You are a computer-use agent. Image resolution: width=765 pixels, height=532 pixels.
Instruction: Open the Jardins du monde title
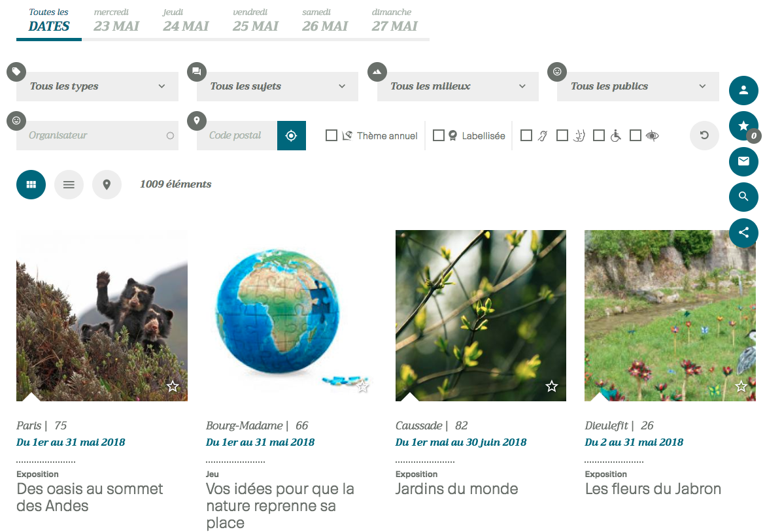456,489
